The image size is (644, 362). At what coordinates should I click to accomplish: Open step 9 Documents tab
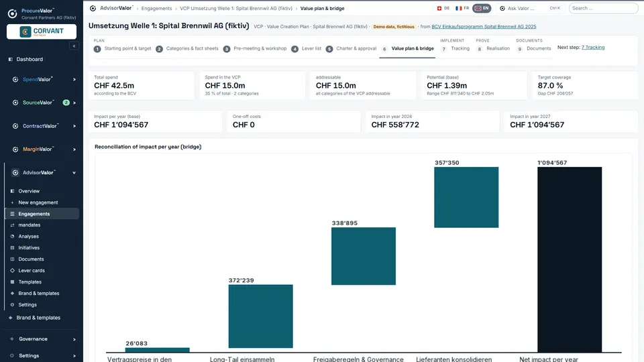(x=533, y=49)
